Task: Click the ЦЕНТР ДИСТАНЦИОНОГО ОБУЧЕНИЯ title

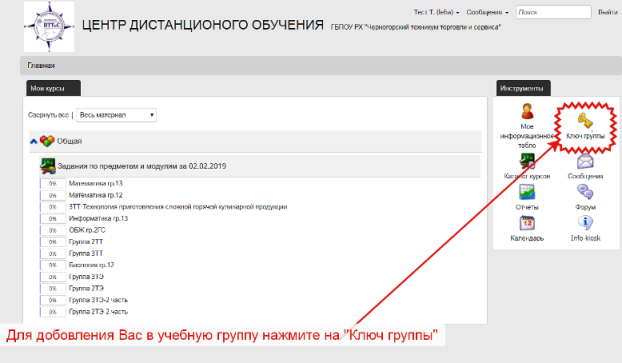Action: pyautogui.click(x=203, y=25)
